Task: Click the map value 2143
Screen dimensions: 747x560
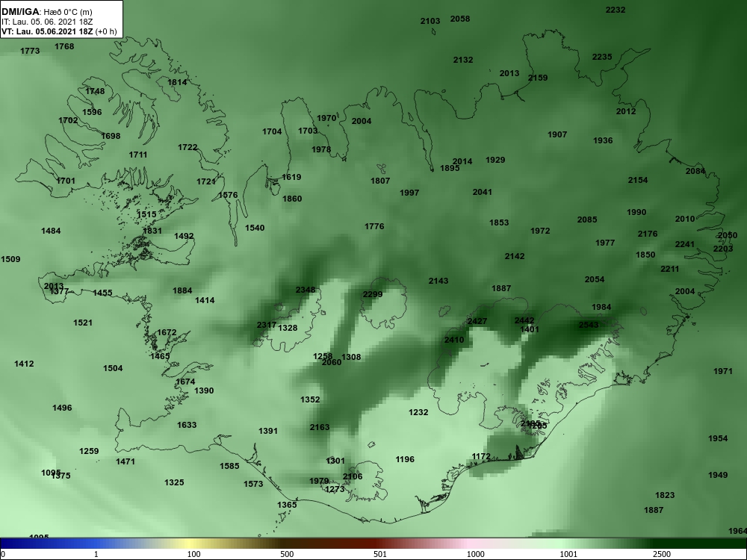Action: (x=438, y=281)
